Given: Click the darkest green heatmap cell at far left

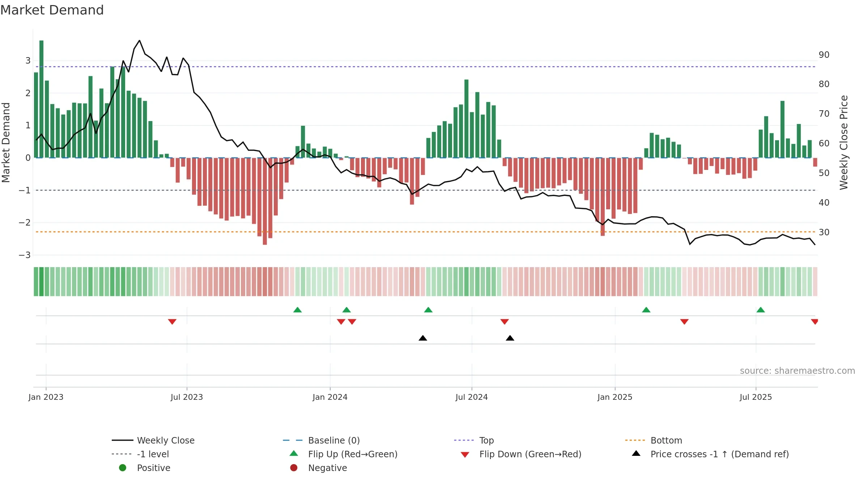Looking at the screenshot, I should click(42, 282).
